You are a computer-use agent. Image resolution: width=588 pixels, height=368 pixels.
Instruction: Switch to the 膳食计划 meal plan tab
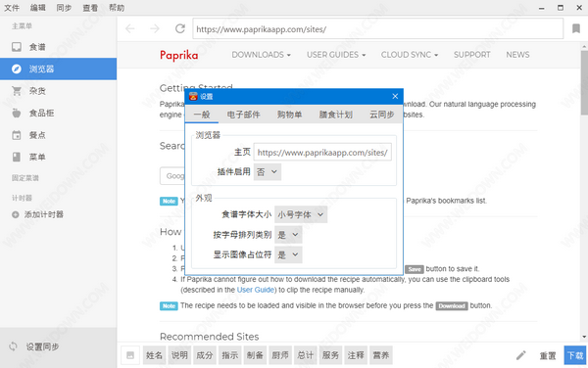coord(335,115)
